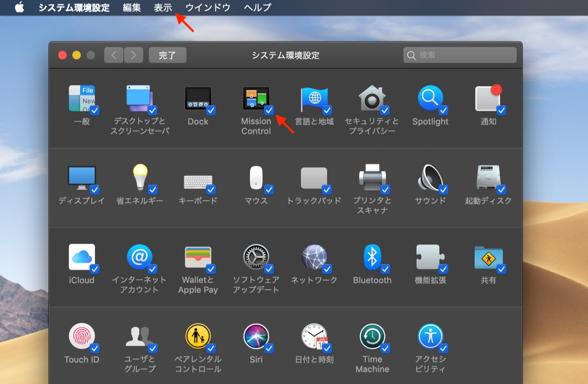Open the 日付と時刻 clock icon
This screenshot has width=588, height=384.
tap(314, 336)
